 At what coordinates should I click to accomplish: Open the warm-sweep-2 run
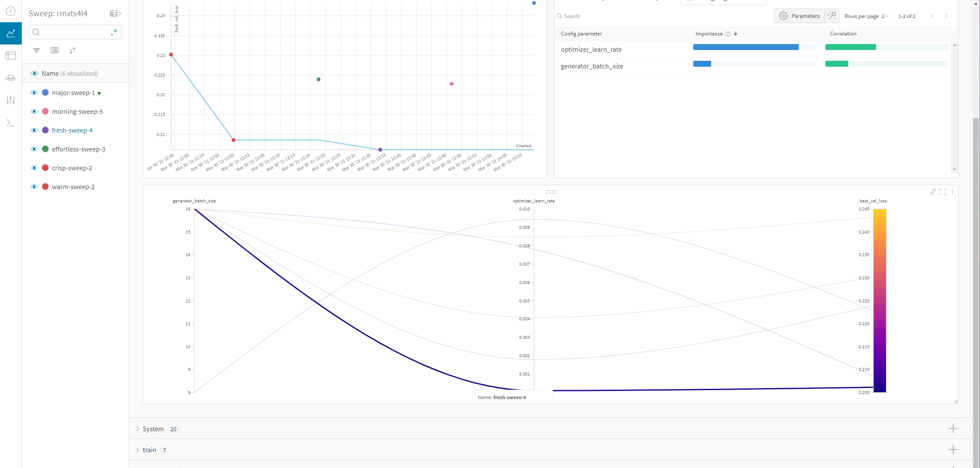[74, 187]
